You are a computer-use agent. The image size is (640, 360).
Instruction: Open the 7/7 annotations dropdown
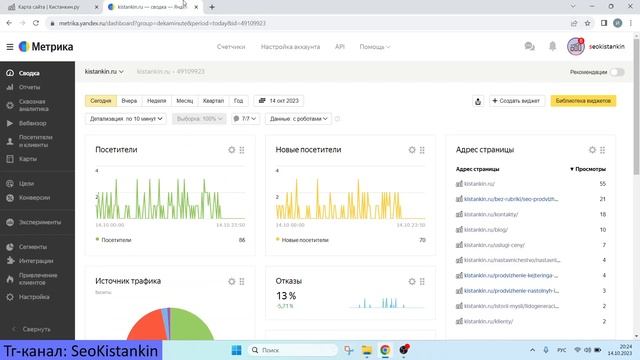(x=245, y=119)
